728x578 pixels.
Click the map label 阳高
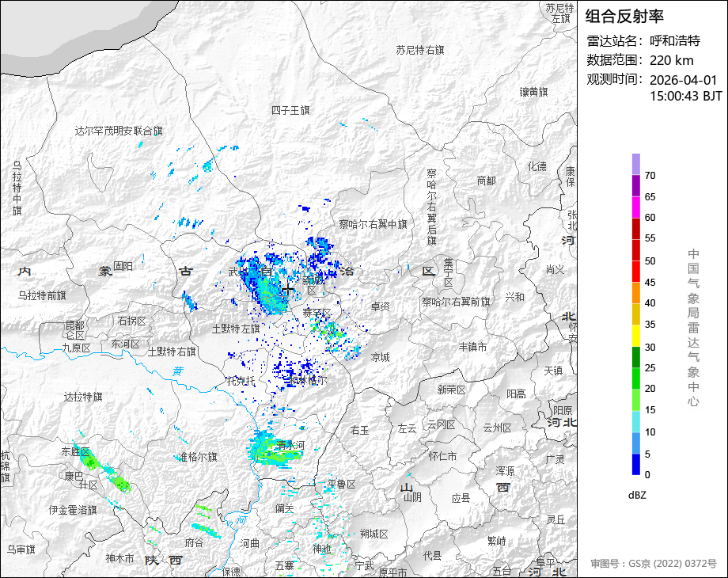click(516, 394)
